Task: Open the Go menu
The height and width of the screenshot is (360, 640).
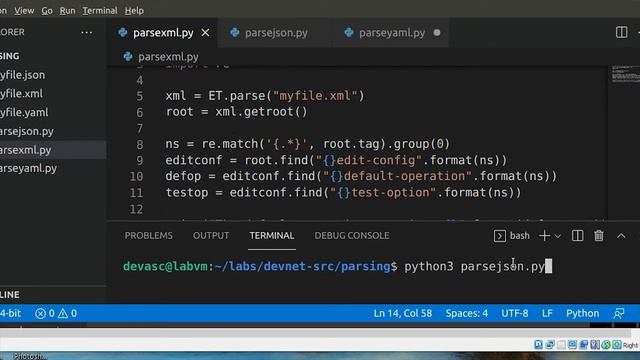Action: coord(47,11)
